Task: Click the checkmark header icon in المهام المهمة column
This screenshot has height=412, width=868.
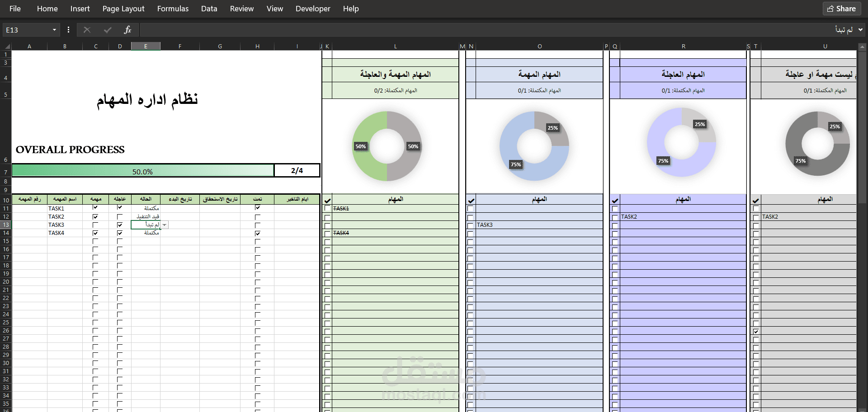Action: [472, 199]
